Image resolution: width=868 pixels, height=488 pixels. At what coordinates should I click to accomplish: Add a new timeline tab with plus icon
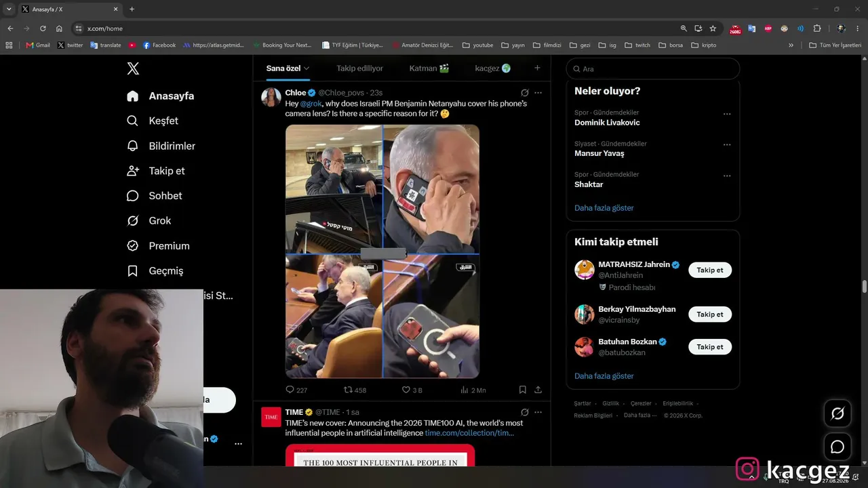(537, 68)
